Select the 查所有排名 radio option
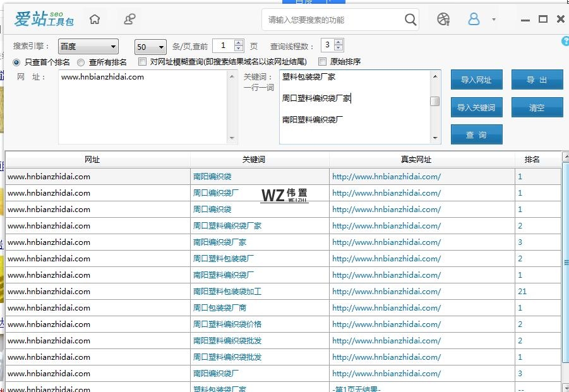The image size is (569, 392). pos(81,62)
